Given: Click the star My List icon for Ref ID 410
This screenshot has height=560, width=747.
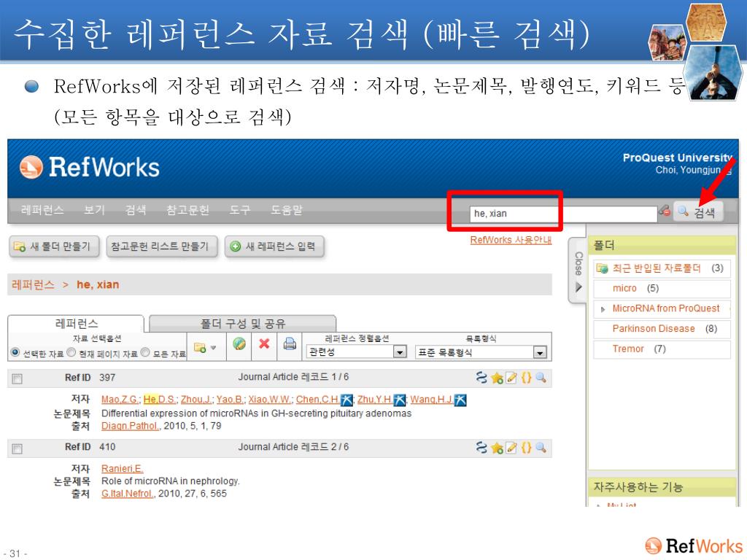Looking at the screenshot, I should point(497,448).
